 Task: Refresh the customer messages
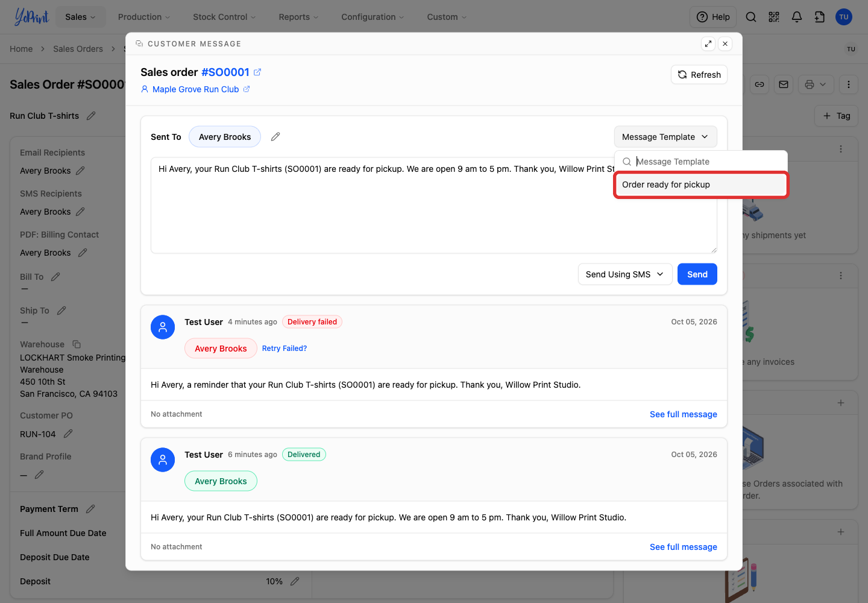tap(699, 75)
